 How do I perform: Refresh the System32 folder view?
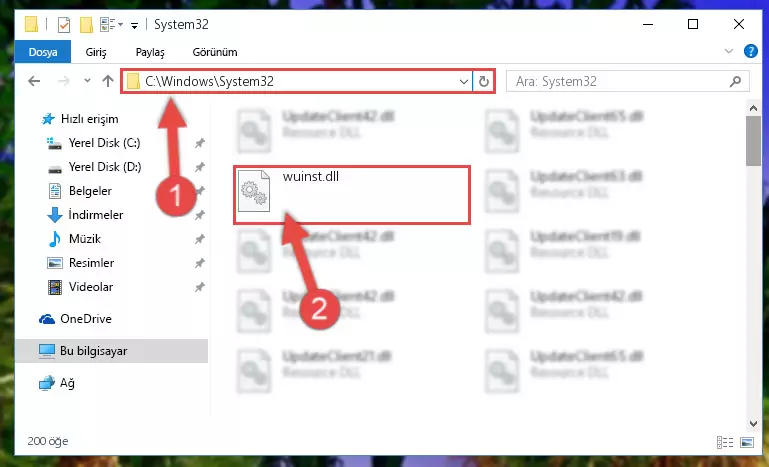pyautogui.click(x=484, y=81)
